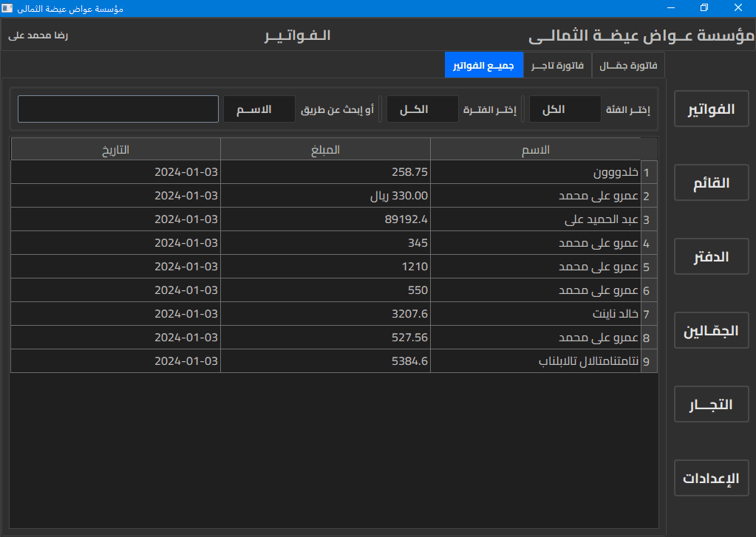This screenshot has height=537, width=756.
Task: Open the الإعدادات settings section
Action: click(x=711, y=478)
